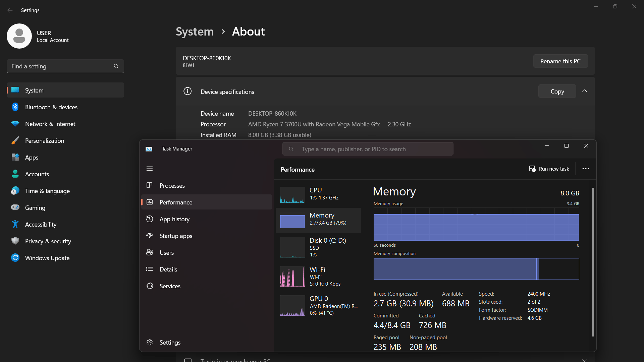Open Bluetooth & devices settings
Viewport: 644px width, 362px height.
tap(65, 107)
